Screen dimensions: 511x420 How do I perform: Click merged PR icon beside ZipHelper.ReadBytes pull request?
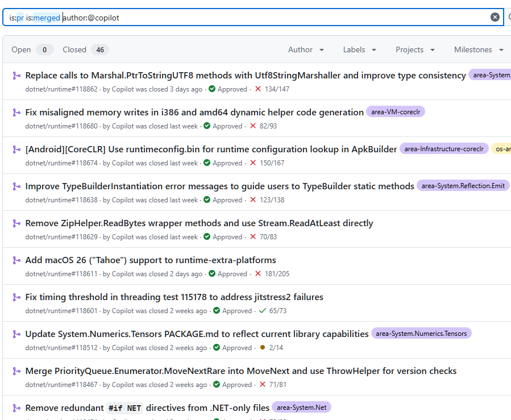point(16,223)
